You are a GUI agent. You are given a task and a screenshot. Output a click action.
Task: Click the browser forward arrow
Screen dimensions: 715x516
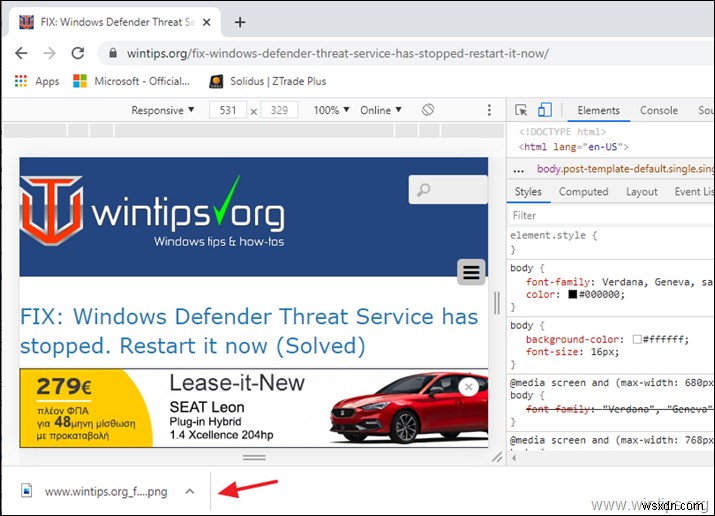49,53
